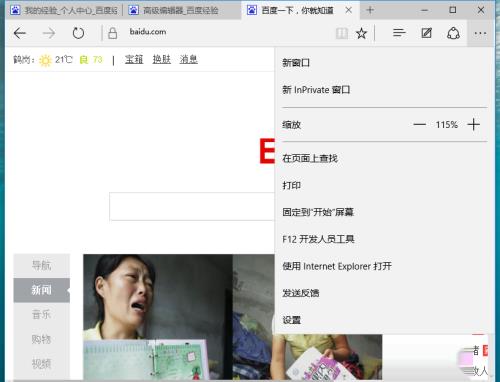Click the lock icon in address bar

click(x=113, y=33)
